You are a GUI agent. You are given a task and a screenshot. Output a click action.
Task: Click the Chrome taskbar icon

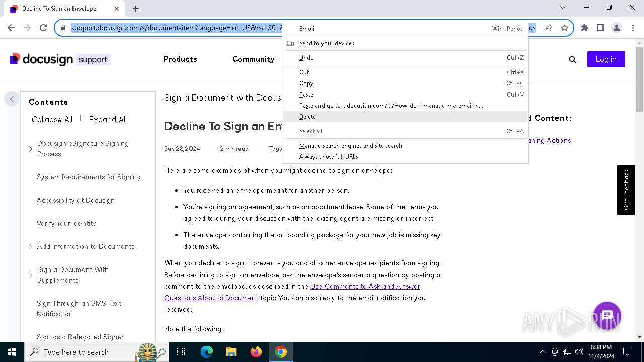point(281,352)
